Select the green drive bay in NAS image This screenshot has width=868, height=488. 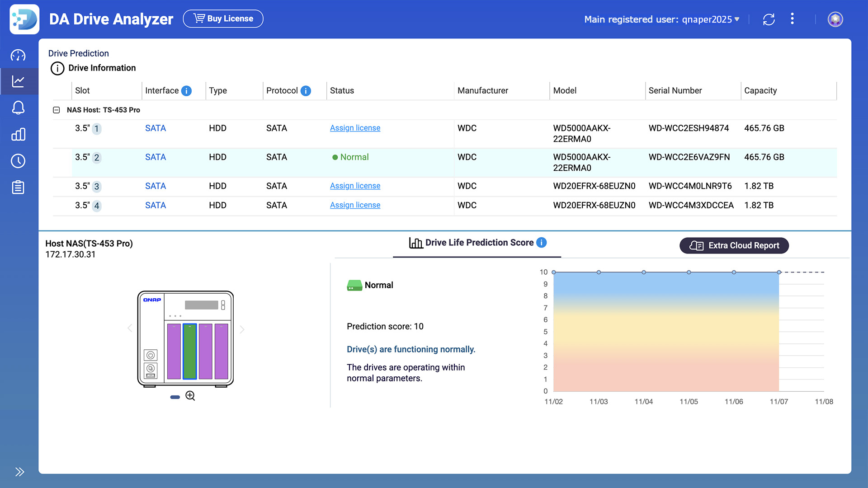click(x=189, y=351)
